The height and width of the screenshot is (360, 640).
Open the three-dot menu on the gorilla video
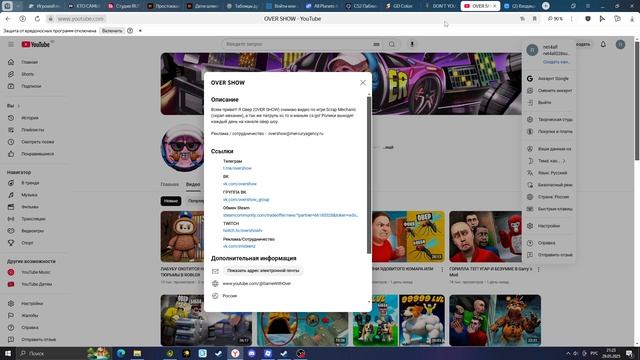tap(538, 269)
